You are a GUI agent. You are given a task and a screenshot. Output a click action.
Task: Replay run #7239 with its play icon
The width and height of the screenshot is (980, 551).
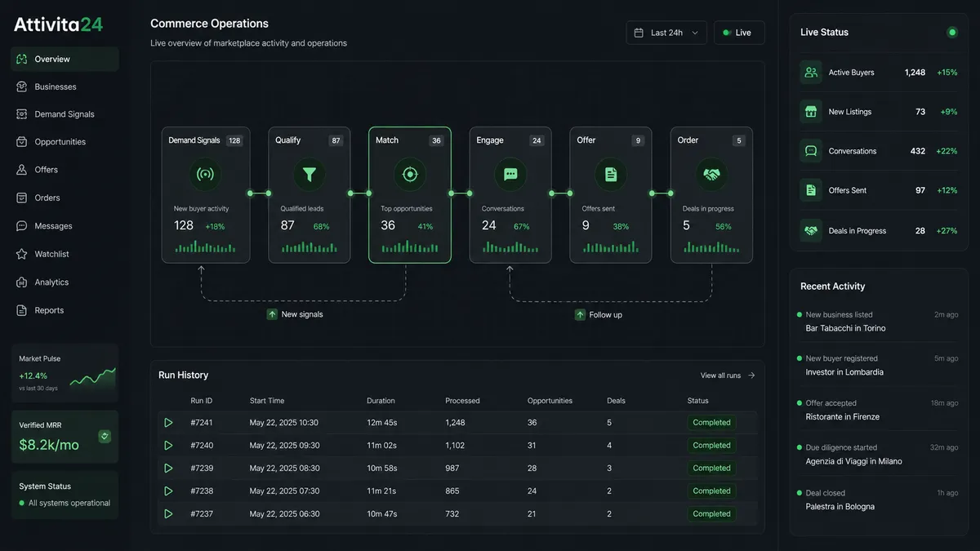point(168,469)
